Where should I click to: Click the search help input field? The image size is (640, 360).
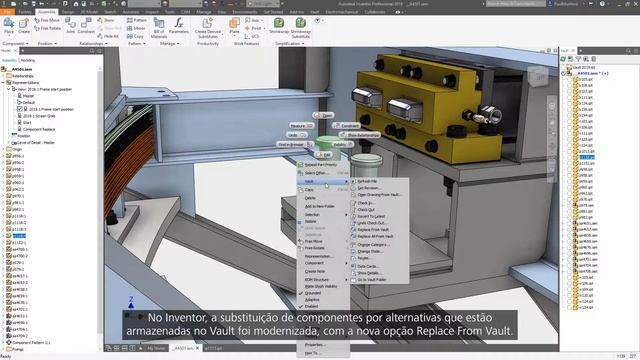(x=516, y=4)
